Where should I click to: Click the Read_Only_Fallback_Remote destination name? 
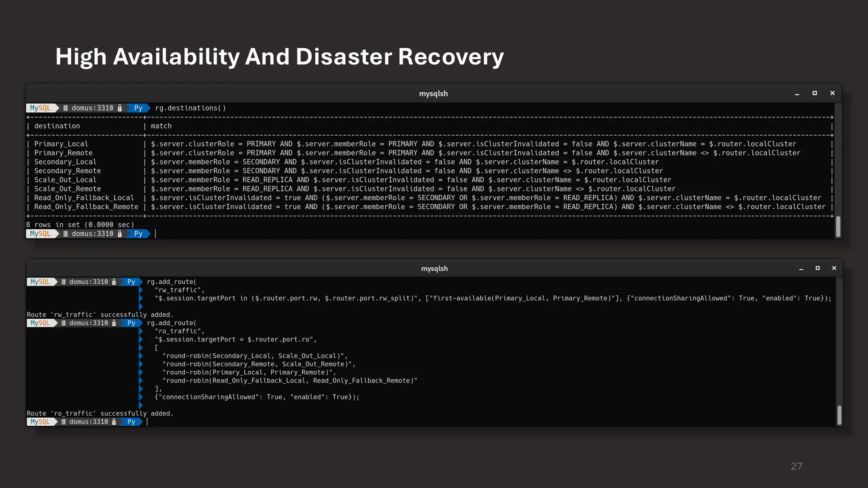click(x=86, y=207)
